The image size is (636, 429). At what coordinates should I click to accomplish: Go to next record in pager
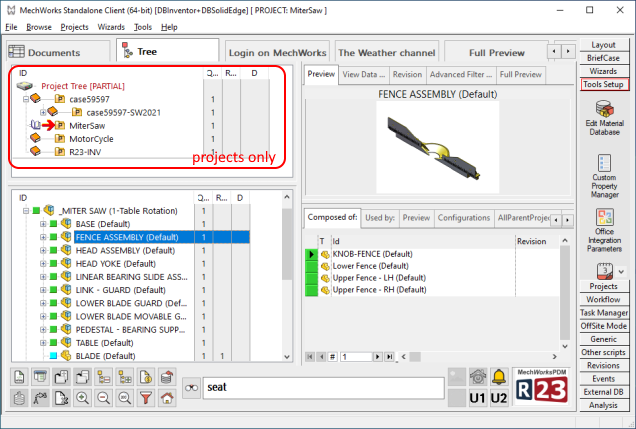coord(377,357)
